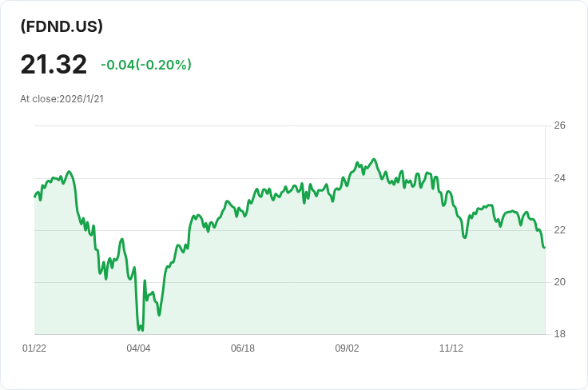This screenshot has width=588, height=390.
Task: Click the 06/18 x-axis date label
Action: point(243,348)
